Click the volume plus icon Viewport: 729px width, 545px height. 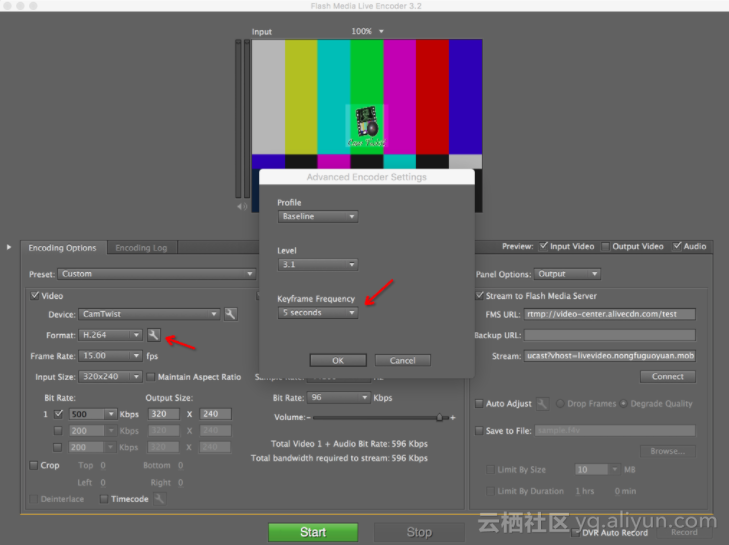click(x=453, y=418)
